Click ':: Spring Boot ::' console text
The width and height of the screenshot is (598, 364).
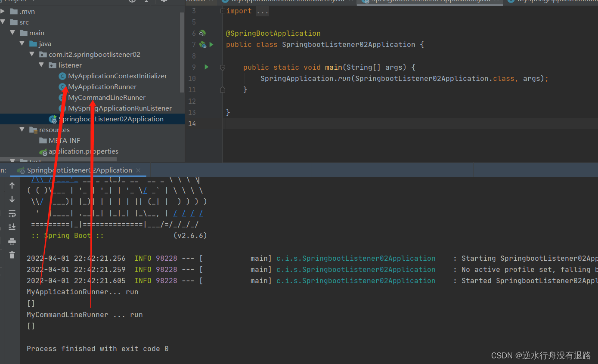68,235
